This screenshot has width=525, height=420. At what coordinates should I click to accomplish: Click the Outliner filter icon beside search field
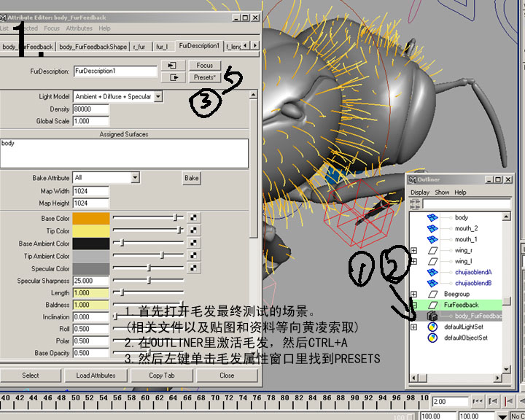(x=415, y=204)
